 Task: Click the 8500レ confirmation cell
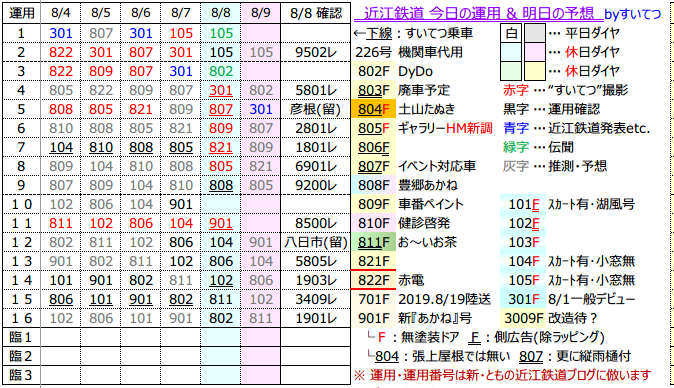pyautogui.click(x=316, y=223)
